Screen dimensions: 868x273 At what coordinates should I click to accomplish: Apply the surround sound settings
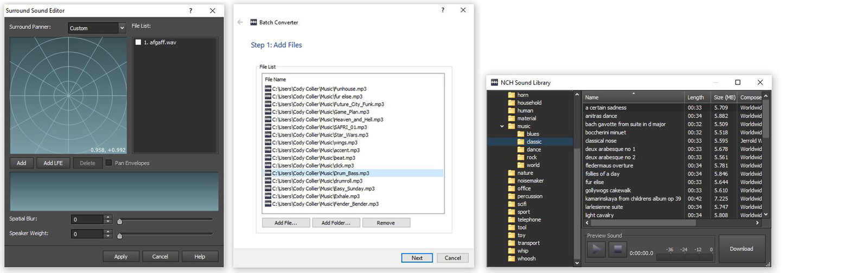[121, 257]
